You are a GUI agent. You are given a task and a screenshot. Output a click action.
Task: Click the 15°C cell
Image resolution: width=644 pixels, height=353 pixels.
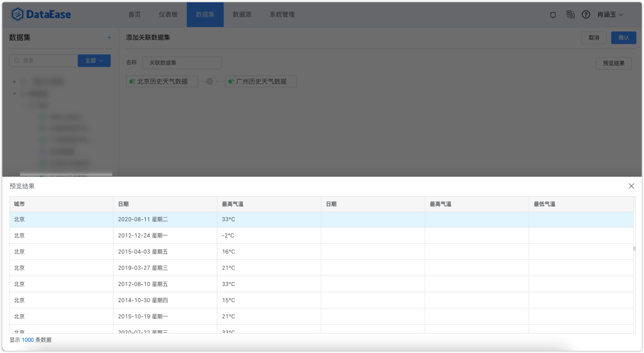[x=269, y=301]
